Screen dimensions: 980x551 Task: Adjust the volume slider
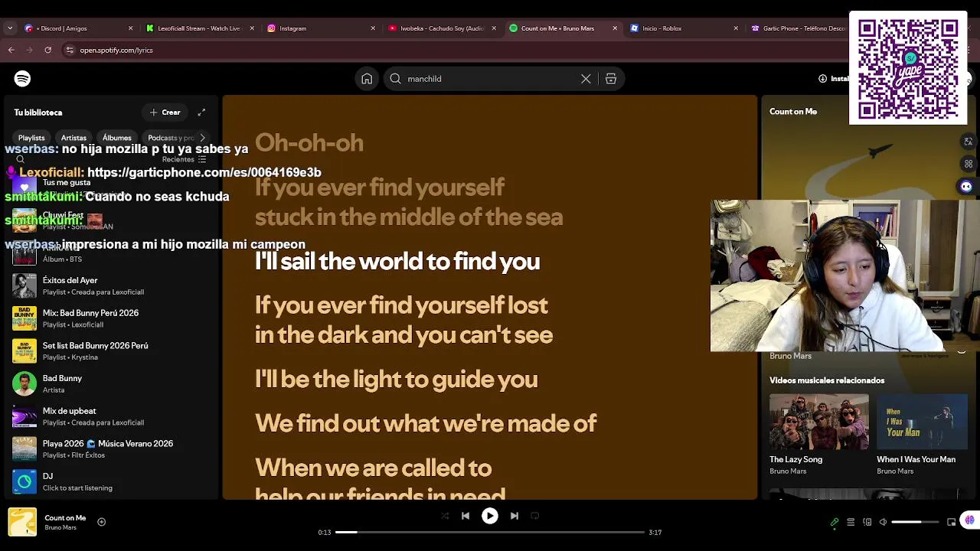pyautogui.click(x=916, y=522)
